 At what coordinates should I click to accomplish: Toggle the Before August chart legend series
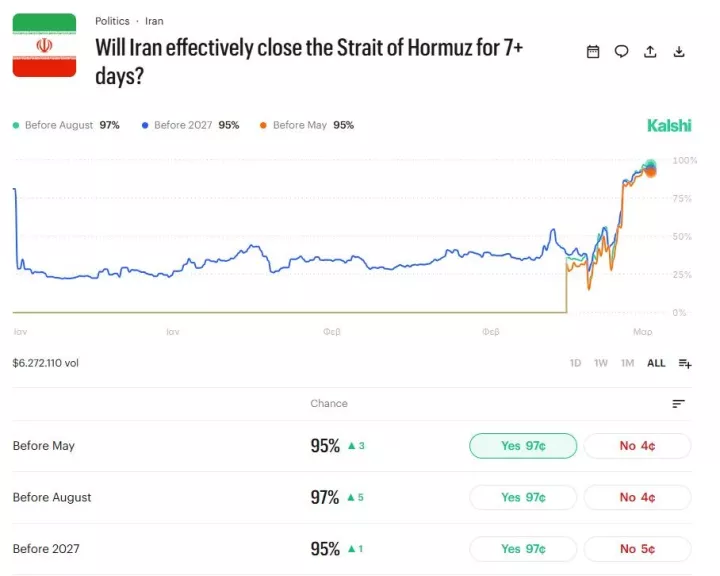65,125
